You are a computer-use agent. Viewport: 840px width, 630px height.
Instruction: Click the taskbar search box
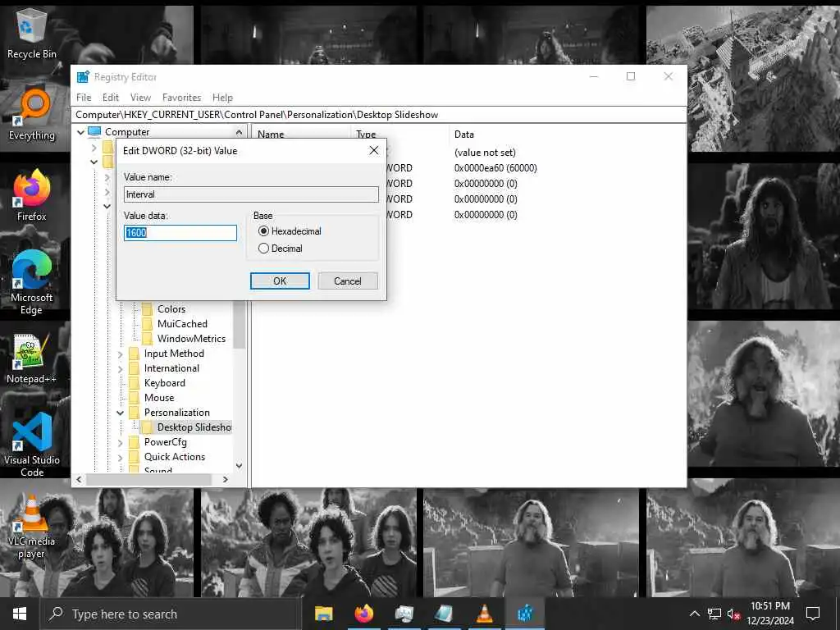tap(171, 614)
